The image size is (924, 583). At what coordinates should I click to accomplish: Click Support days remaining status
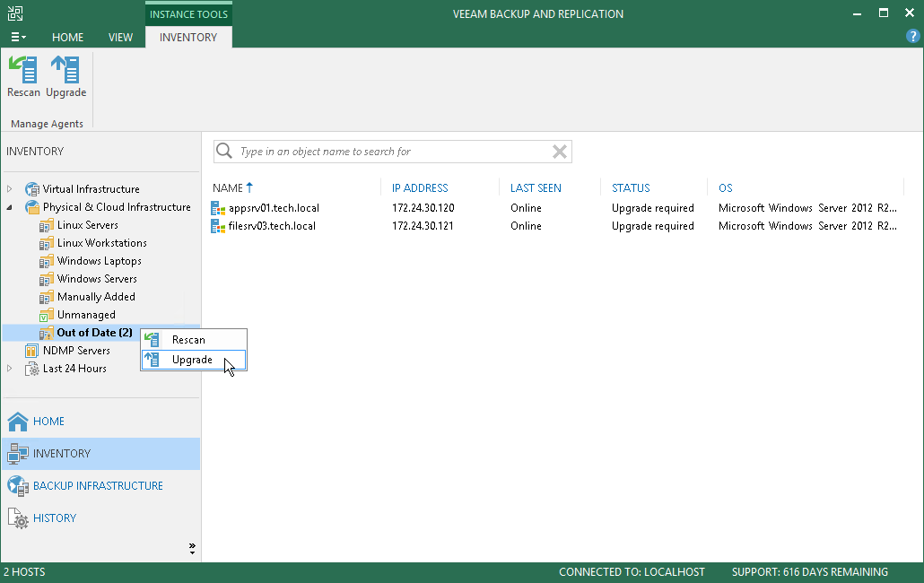pos(810,572)
